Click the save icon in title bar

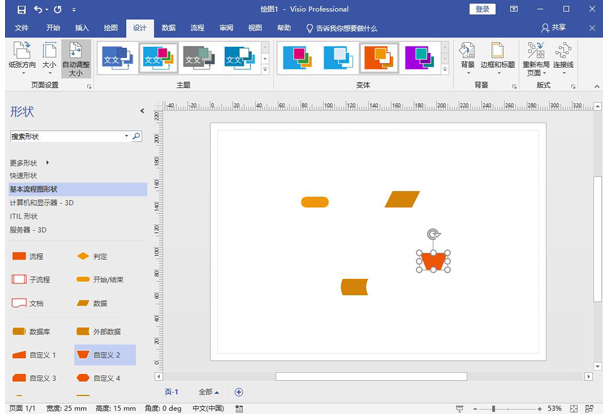(21, 9)
